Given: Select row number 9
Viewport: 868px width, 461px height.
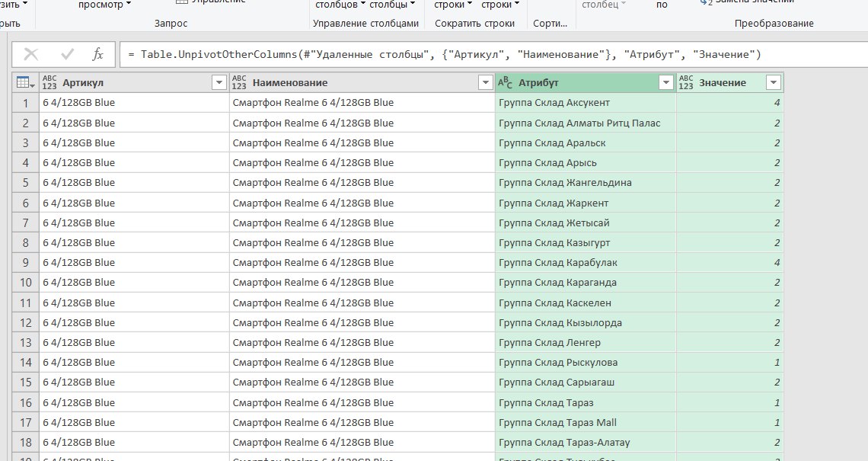Looking at the screenshot, I should click(25, 263).
